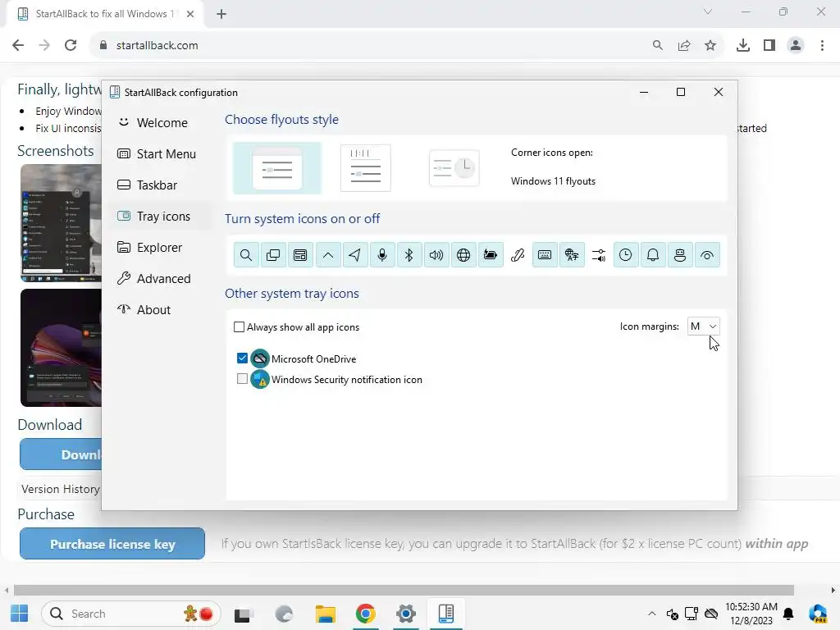Open the Chrome profile avatar
Viewport: 840px width, 630px height.
point(796,46)
